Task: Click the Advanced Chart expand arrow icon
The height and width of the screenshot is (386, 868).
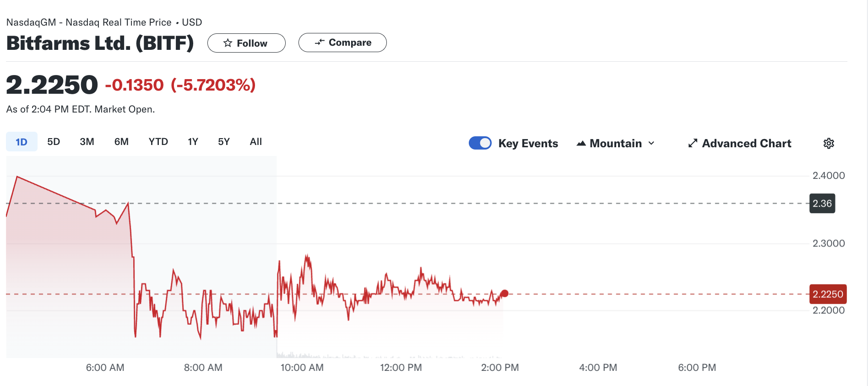Action: [693, 143]
